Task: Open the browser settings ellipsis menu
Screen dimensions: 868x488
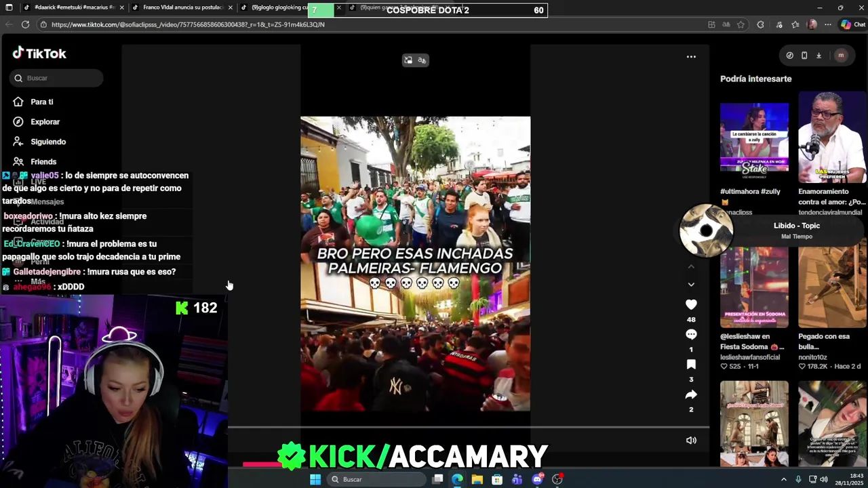Action: (x=827, y=24)
